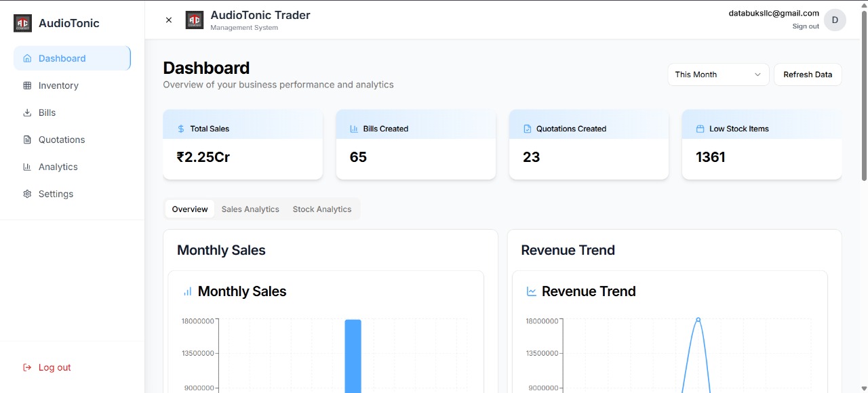
Task: Click the AudioTonic Trader header logo
Action: 195,20
